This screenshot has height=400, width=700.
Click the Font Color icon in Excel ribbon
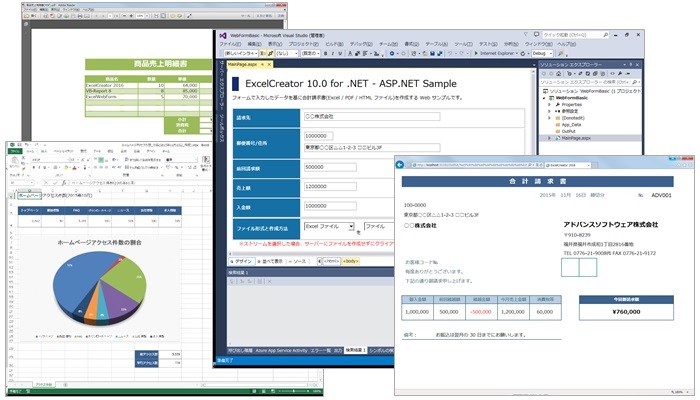click(75, 167)
